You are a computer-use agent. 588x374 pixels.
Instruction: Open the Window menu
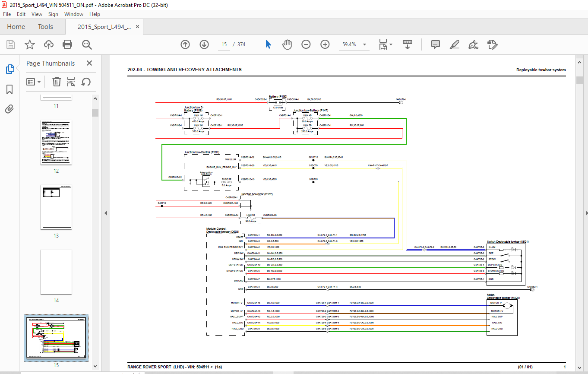(x=74, y=14)
